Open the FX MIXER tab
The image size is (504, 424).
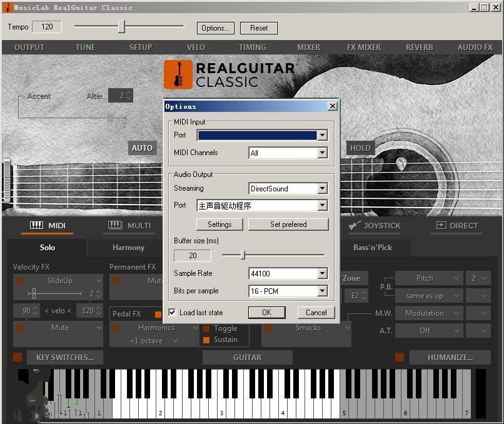(x=364, y=48)
